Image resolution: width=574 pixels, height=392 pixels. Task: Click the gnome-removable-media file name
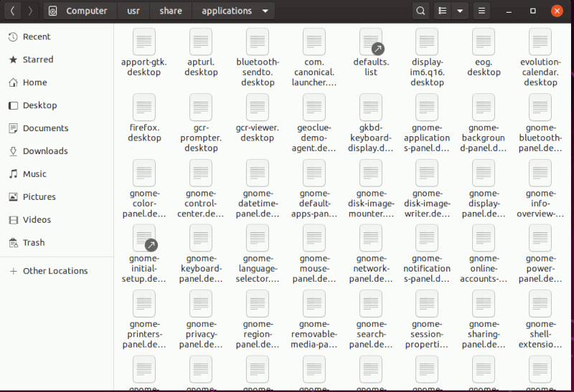click(x=314, y=334)
